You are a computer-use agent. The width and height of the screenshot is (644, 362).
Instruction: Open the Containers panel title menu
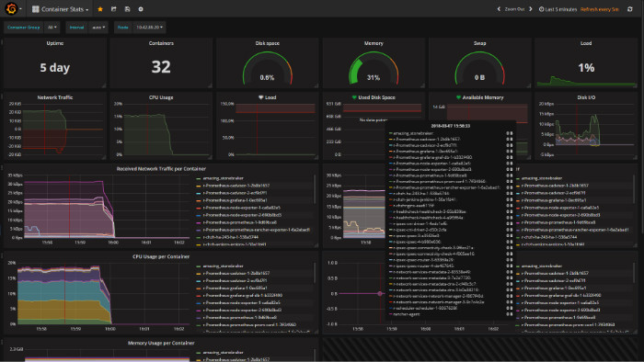161,43
